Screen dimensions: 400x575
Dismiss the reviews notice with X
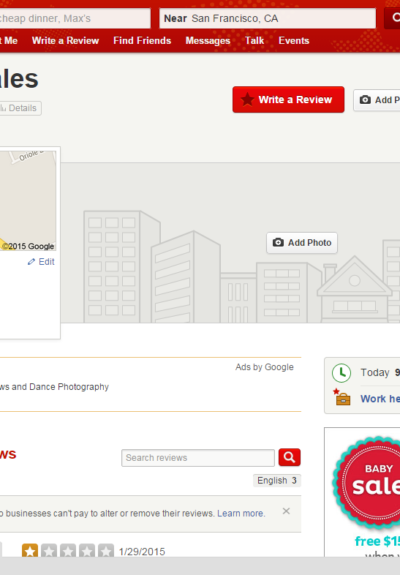click(286, 511)
